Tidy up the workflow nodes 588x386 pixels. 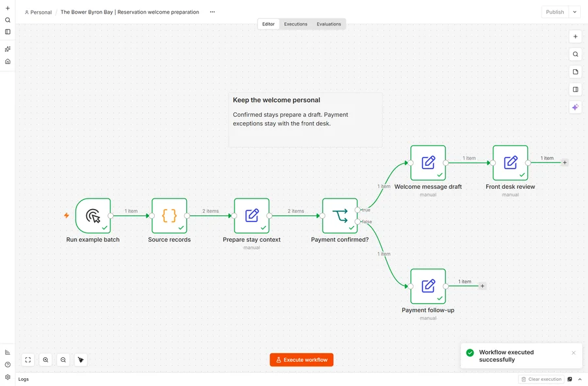click(x=80, y=360)
